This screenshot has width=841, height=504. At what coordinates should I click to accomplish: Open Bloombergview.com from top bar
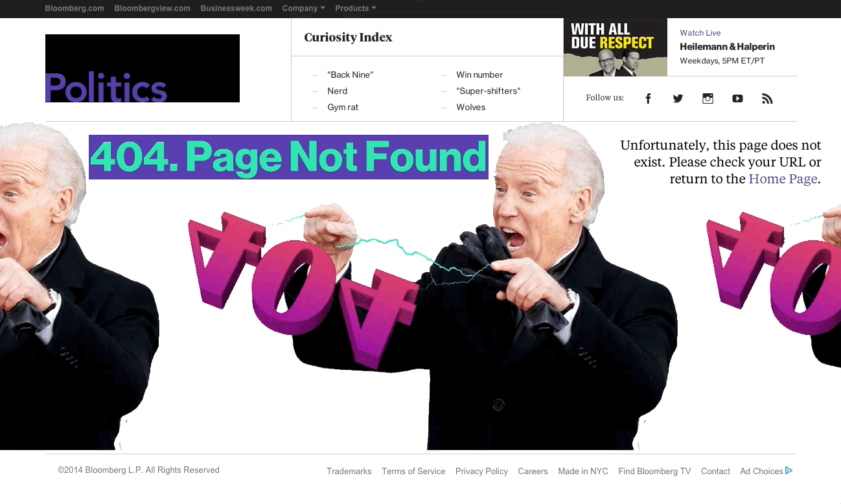tap(152, 8)
